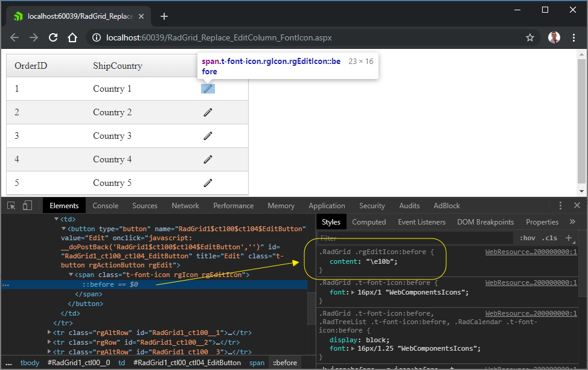The image size is (588, 370).
Task: Reload the page with the refresh icon
Action: point(53,37)
